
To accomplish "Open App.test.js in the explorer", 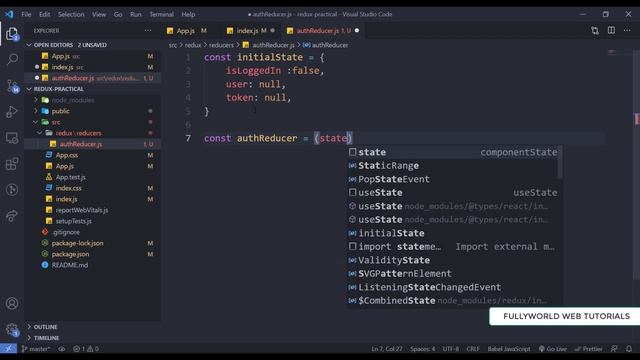I will point(93,177).
